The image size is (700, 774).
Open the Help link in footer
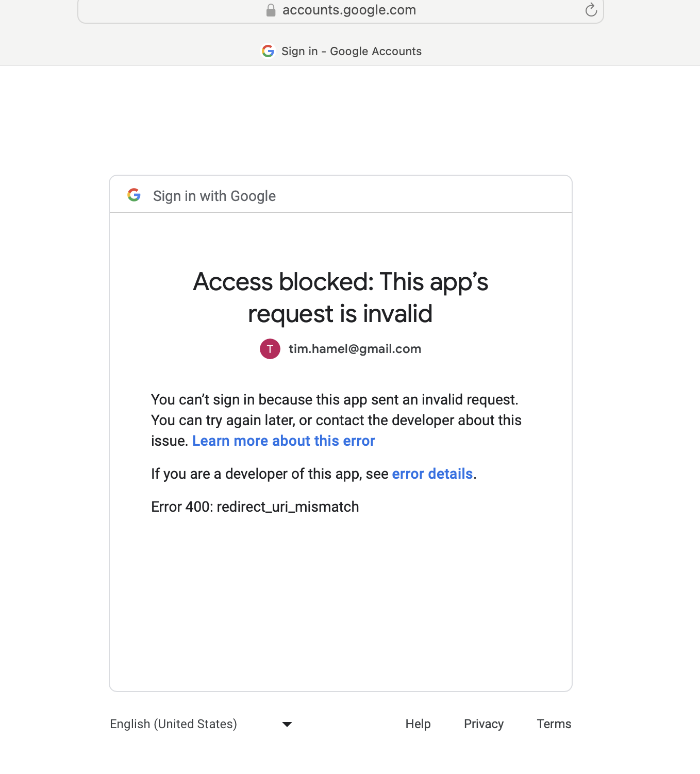[x=418, y=724]
